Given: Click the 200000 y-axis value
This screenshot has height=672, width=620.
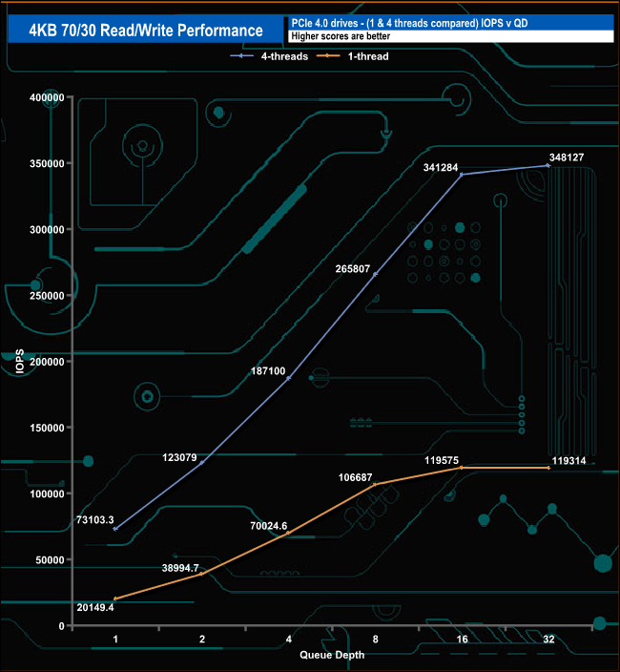Looking at the screenshot, I should tap(47, 361).
